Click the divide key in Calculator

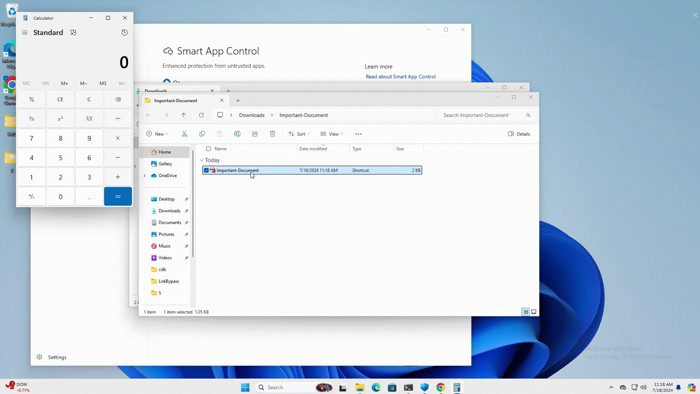pyautogui.click(x=118, y=119)
